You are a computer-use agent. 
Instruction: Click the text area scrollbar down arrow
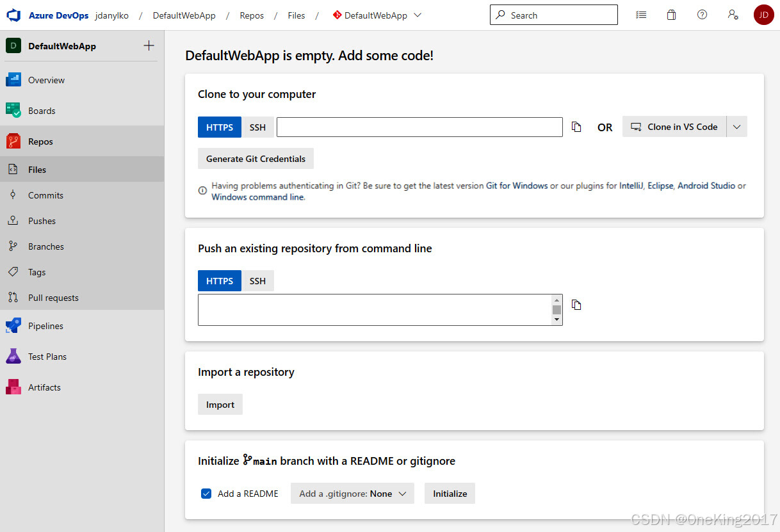(x=557, y=319)
